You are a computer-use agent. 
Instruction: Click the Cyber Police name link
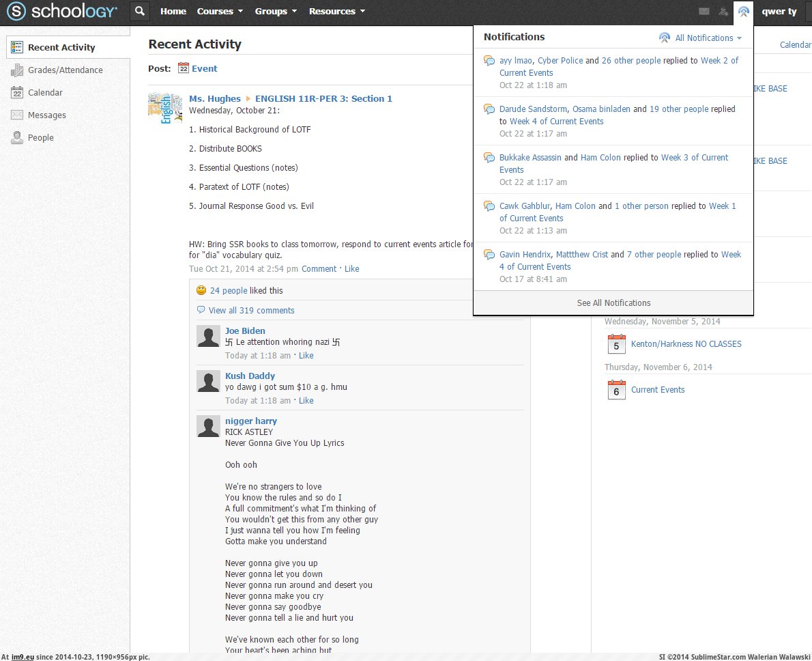tap(560, 60)
